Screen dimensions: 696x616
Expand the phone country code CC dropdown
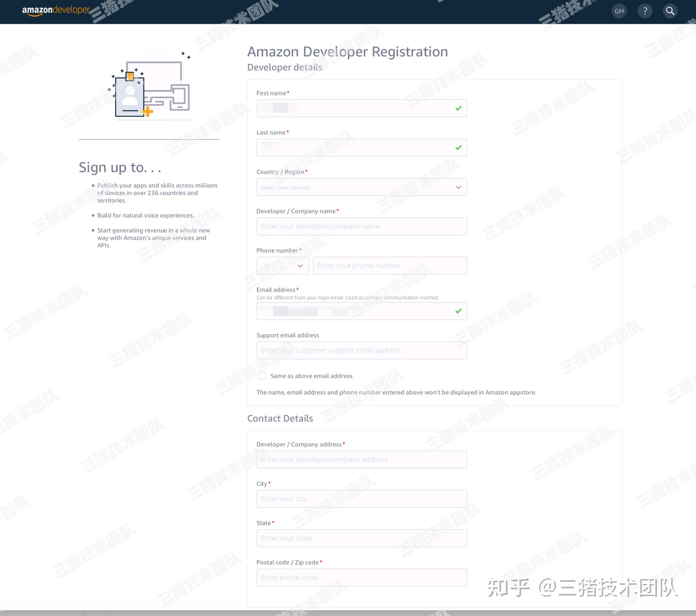click(x=282, y=265)
